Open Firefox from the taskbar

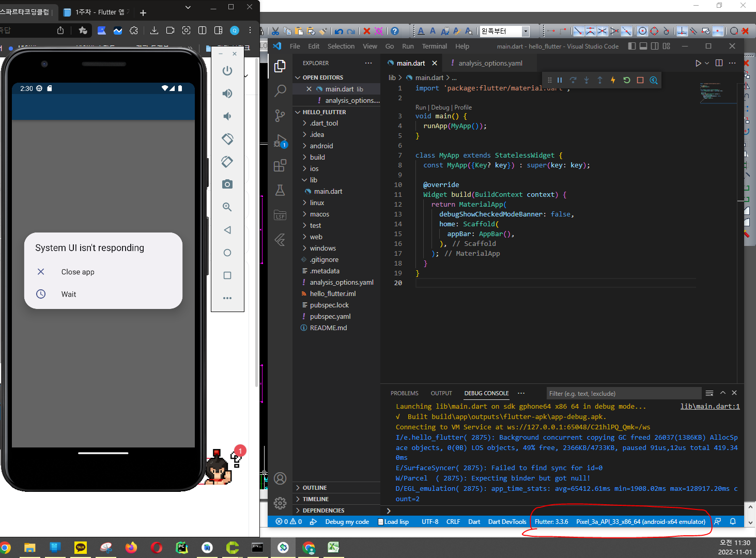131,548
